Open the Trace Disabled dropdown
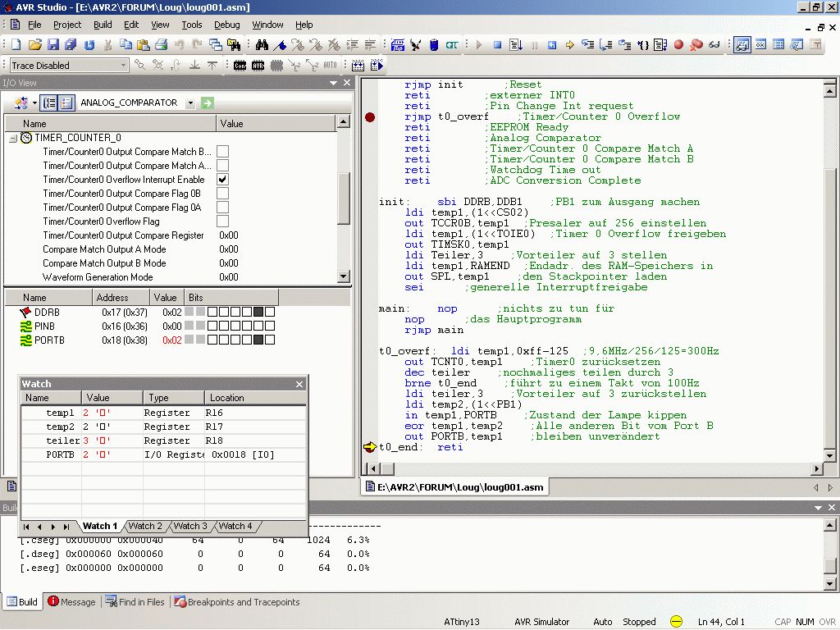 (124, 66)
